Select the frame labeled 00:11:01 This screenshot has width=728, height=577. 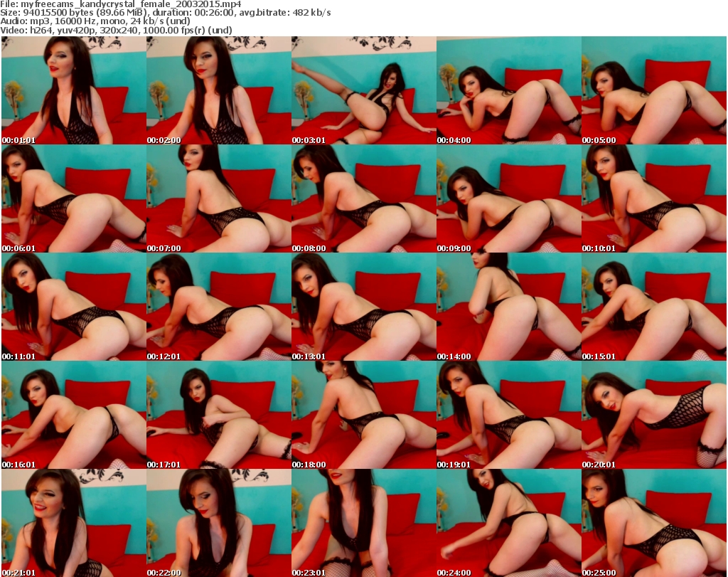point(74,307)
